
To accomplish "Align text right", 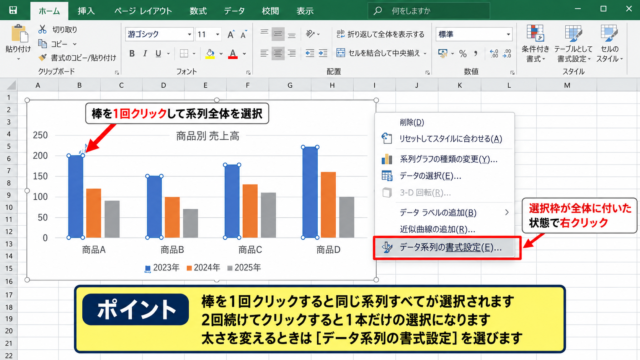I will pos(291,53).
